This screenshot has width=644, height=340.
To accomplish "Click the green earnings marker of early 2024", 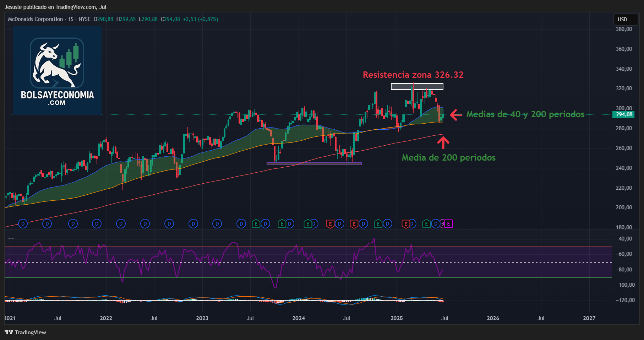I will [308, 224].
